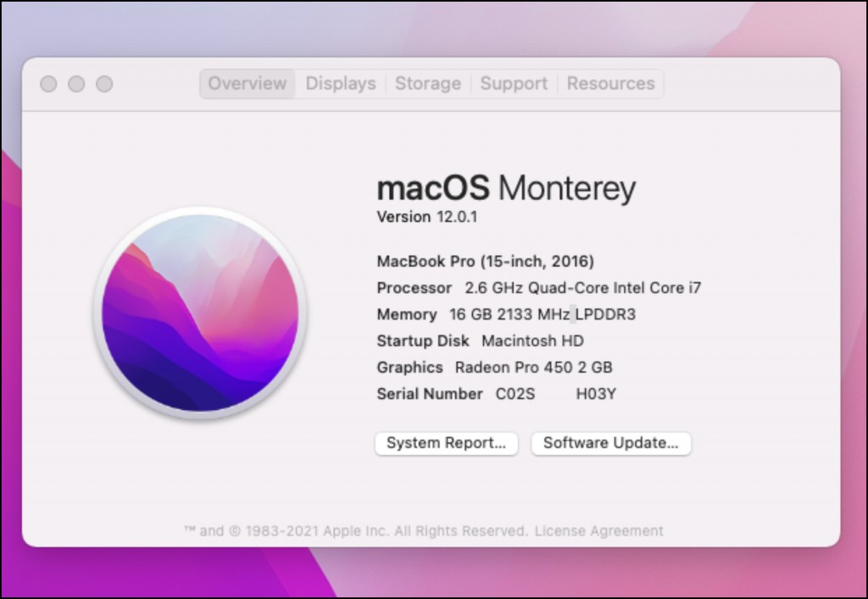
Task: Click the macOS Monterey title
Action: pos(506,188)
